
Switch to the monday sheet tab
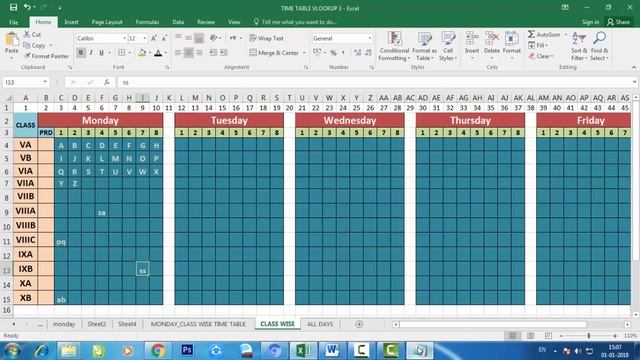click(64, 324)
